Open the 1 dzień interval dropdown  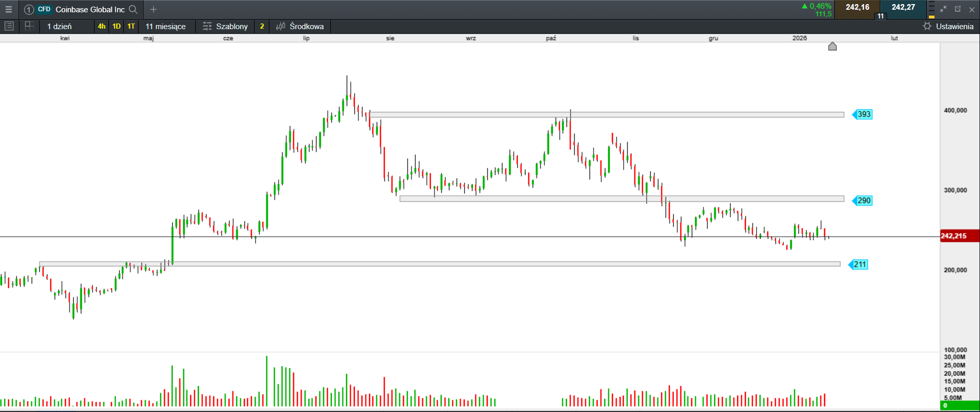(x=59, y=26)
